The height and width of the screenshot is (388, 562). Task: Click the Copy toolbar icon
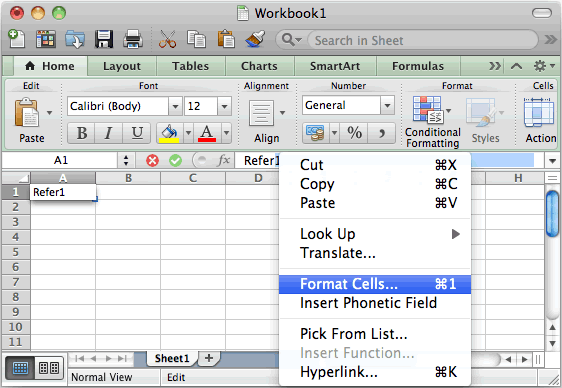[196, 39]
